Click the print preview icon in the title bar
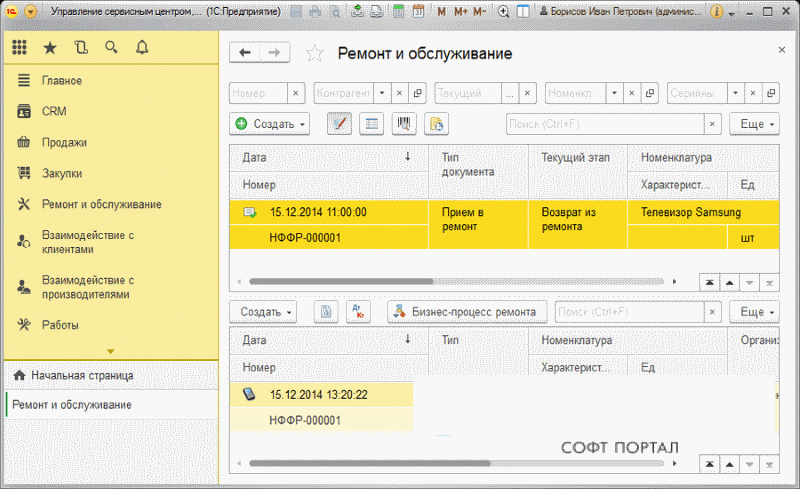This screenshot has height=489, width=800. point(335,11)
